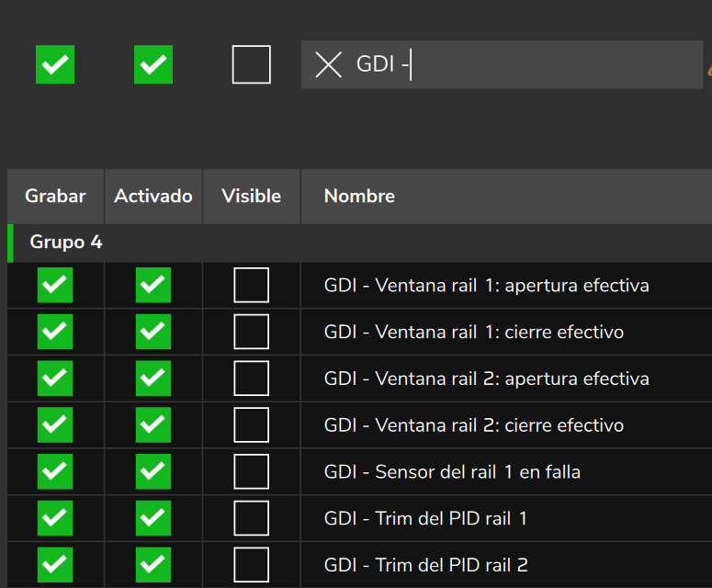
Task: Uncheck Grabar for Trim del PID rail 1
Action: tap(55, 518)
